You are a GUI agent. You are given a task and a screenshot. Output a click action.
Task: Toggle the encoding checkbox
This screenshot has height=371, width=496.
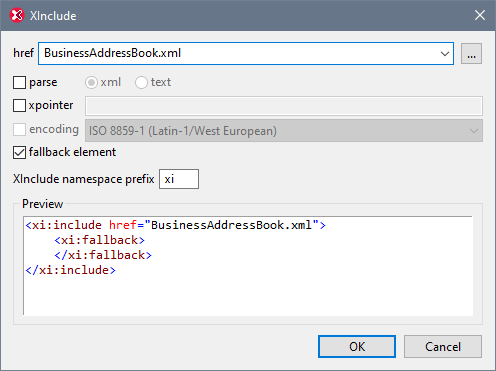tap(19, 129)
